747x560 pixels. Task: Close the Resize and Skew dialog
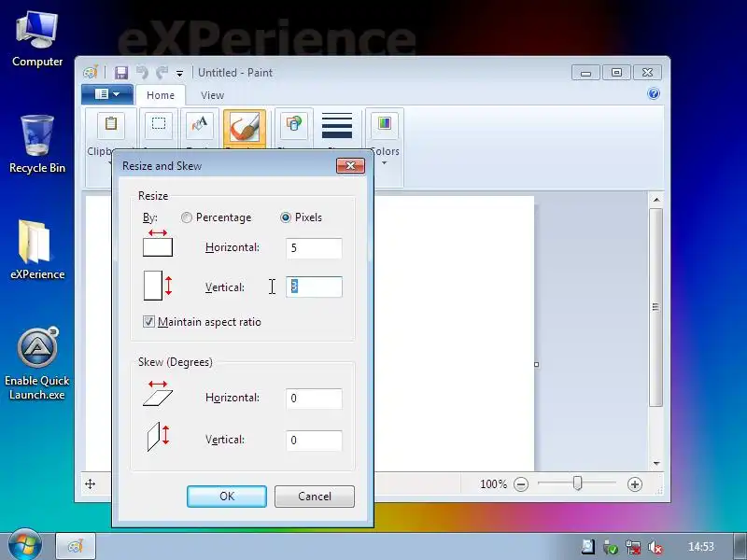[x=351, y=166]
